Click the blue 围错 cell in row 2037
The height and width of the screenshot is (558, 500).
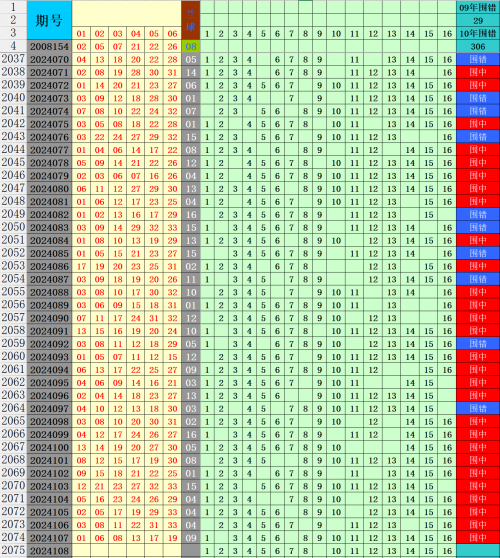click(478, 59)
